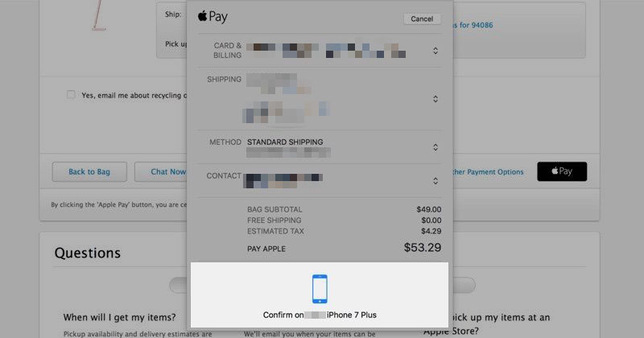Viewport: 644px width, 338px height.
Task: Click the Pay Apple total amount
Action: pyautogui.click(x=422, y=247)
